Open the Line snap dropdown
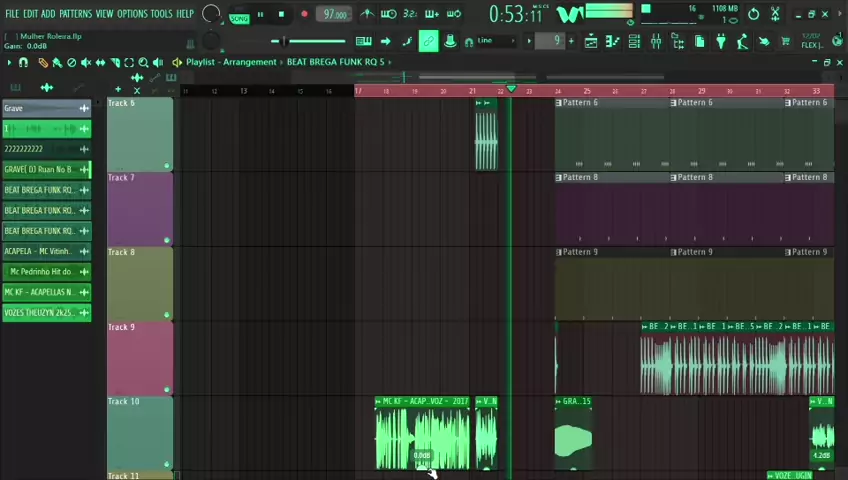The width and height of the screenshot is (848, 480). (495, 41)
